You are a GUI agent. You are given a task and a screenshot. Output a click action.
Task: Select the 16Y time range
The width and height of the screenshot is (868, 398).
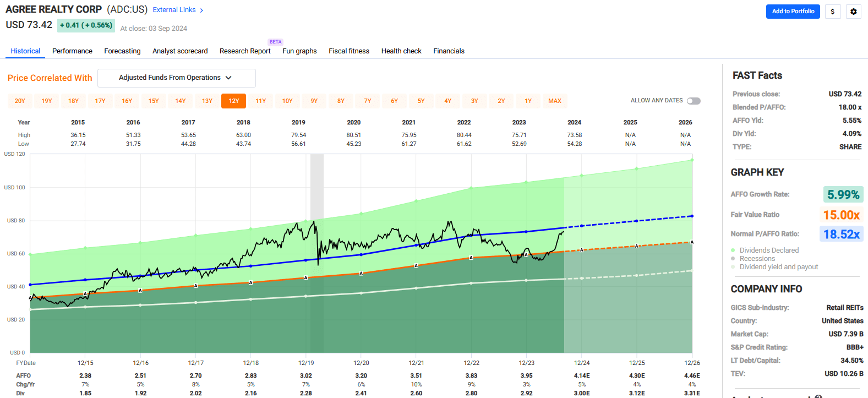(x=127, y=101)
